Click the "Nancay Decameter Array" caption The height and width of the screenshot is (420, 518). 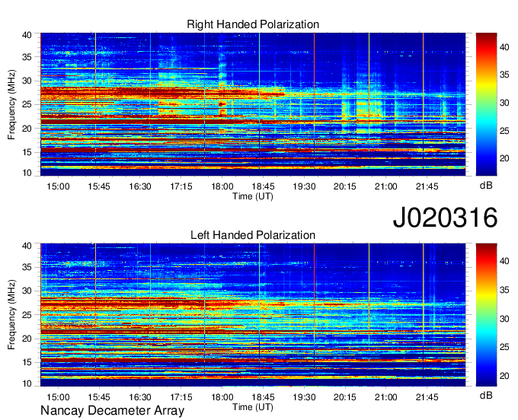click(x=112, y=411)
